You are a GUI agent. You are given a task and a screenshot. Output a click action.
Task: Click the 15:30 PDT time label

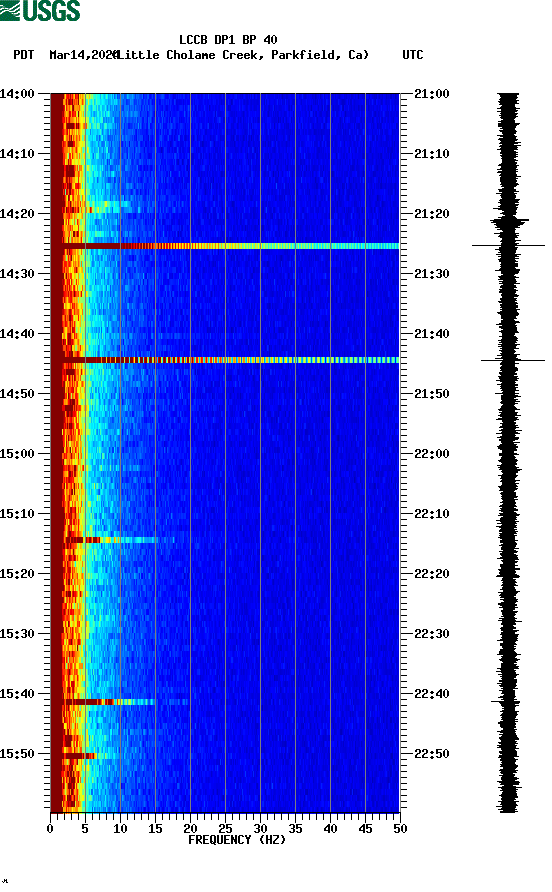pyautogui.click(x=18, y=634)
